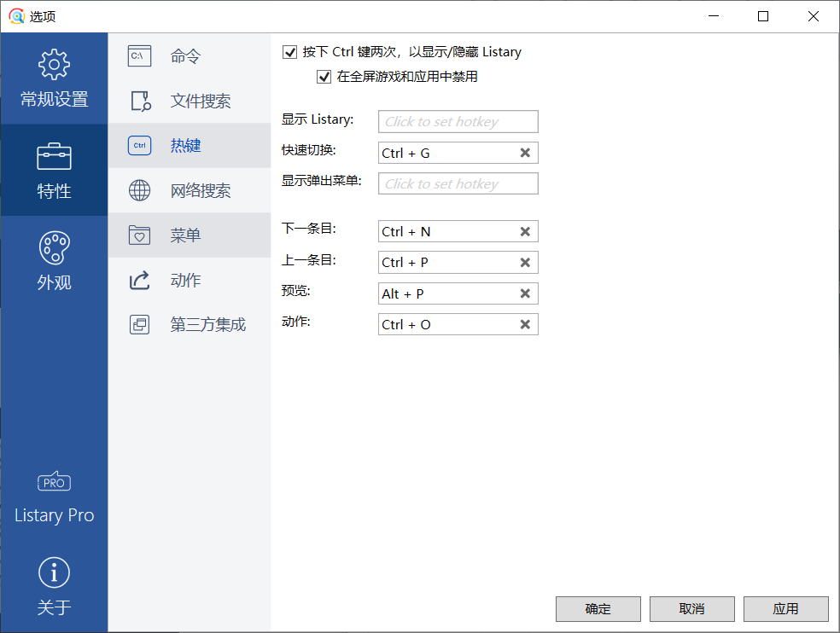Image resolution: width=840 pixels, height=633 pixels.
Task: Open the 常规设置 gear icon section
Action: pos(54,64)
